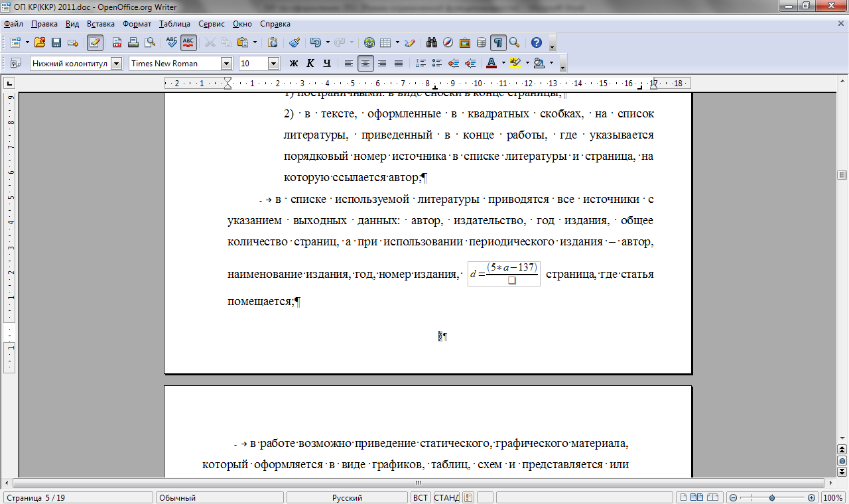Open Page Preview icon
The height and width of the screenshot is (504, 849).
tap(150, 42)
